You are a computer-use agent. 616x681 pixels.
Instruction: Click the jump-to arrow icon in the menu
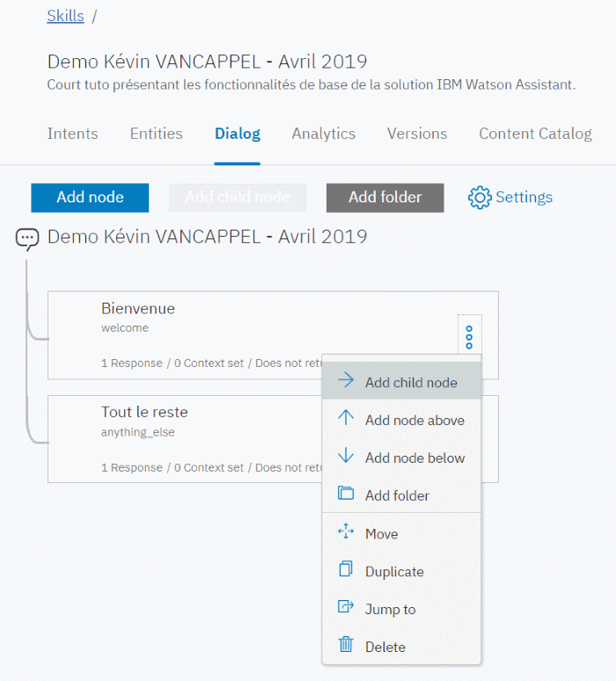coord(346,606)
